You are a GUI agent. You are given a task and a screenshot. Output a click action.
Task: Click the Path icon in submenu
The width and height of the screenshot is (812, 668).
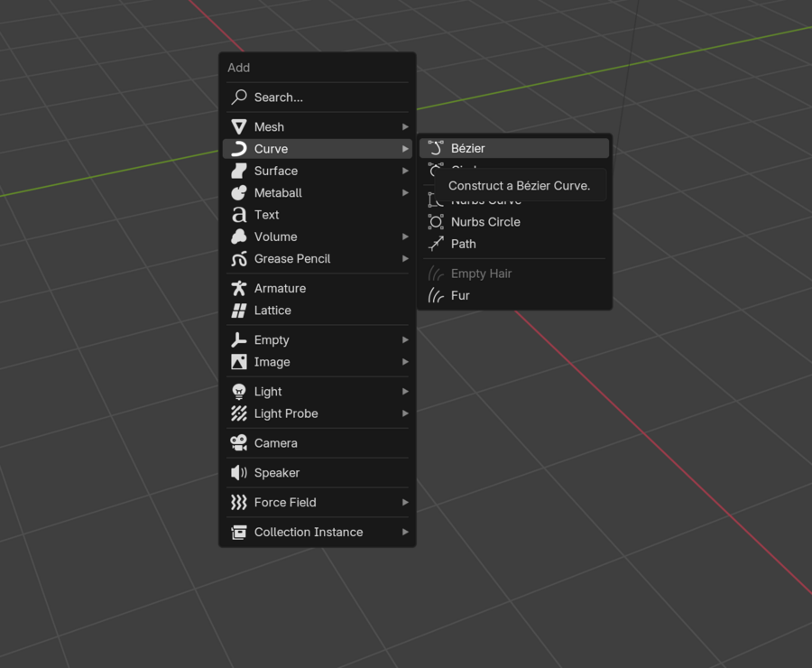coord(436,244)
